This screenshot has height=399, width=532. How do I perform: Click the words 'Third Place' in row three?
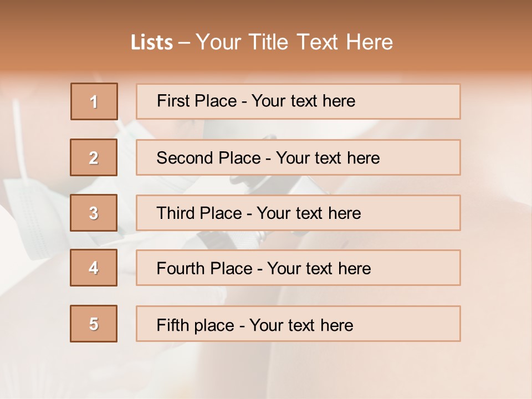tap(199, 213)
